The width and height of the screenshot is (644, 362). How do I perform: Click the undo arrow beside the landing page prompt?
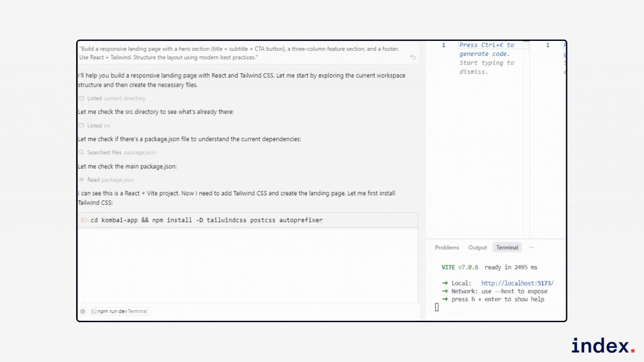pos(413,57)
